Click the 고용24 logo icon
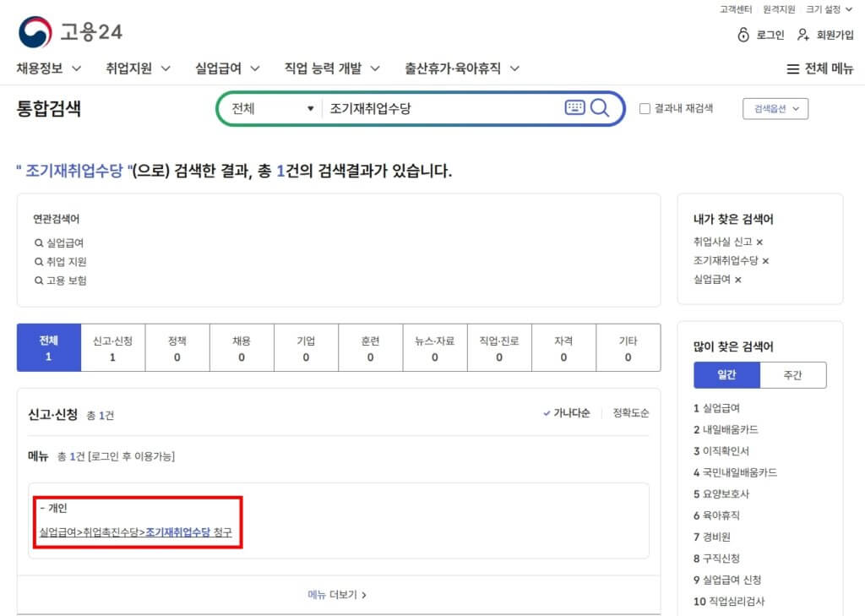The image size is (865, 616). [35, 32]
